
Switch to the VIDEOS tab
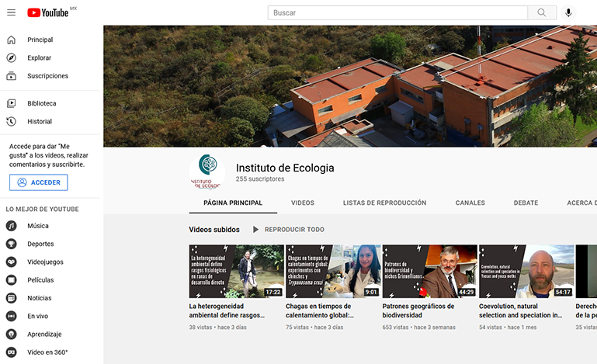click(x=303, y=203)
